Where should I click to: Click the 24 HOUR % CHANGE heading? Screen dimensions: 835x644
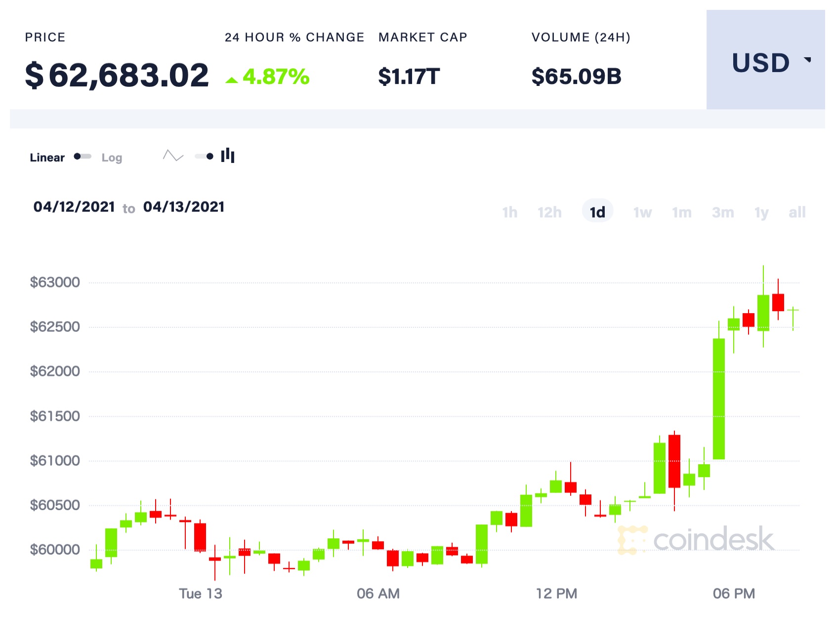[x=294, y=38]
